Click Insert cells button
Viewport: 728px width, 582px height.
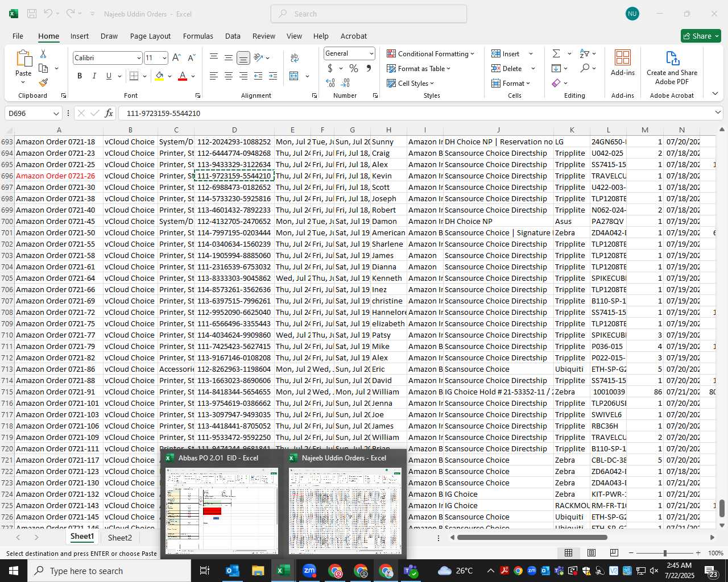[x=506, y=53]
